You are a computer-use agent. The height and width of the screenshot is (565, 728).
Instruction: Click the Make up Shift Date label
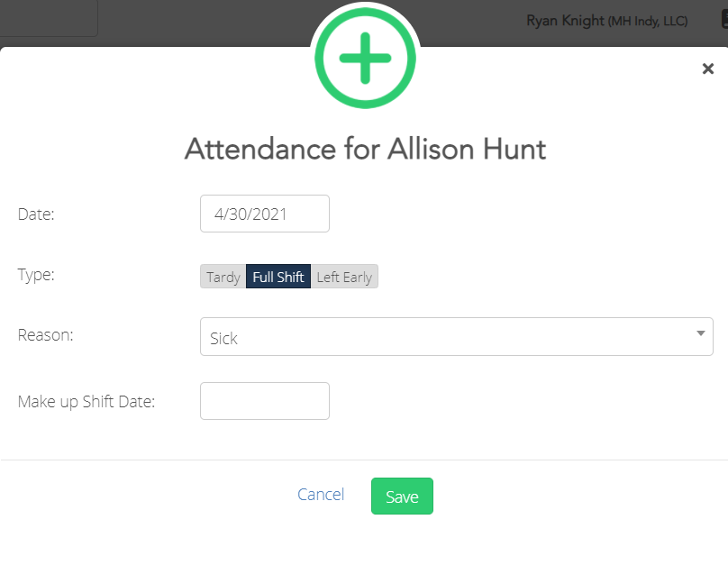pyautogui.click(x=86, y=401)
